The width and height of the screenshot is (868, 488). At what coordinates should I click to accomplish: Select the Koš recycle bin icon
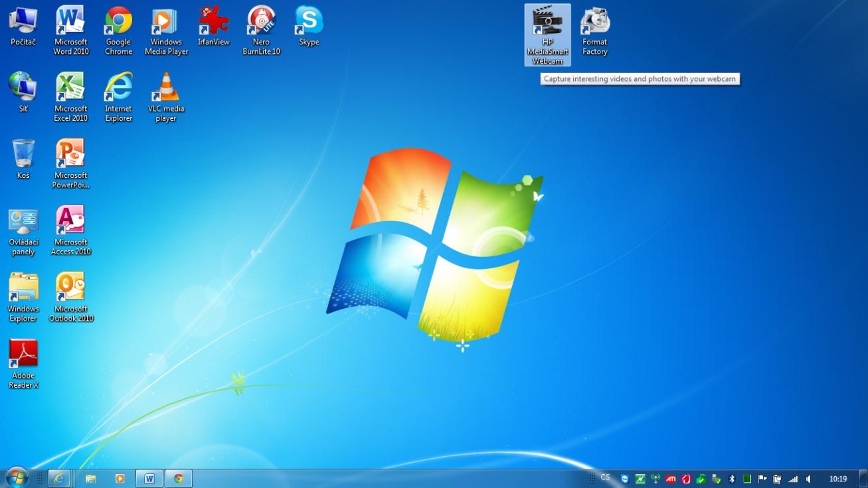pos(23,159)
